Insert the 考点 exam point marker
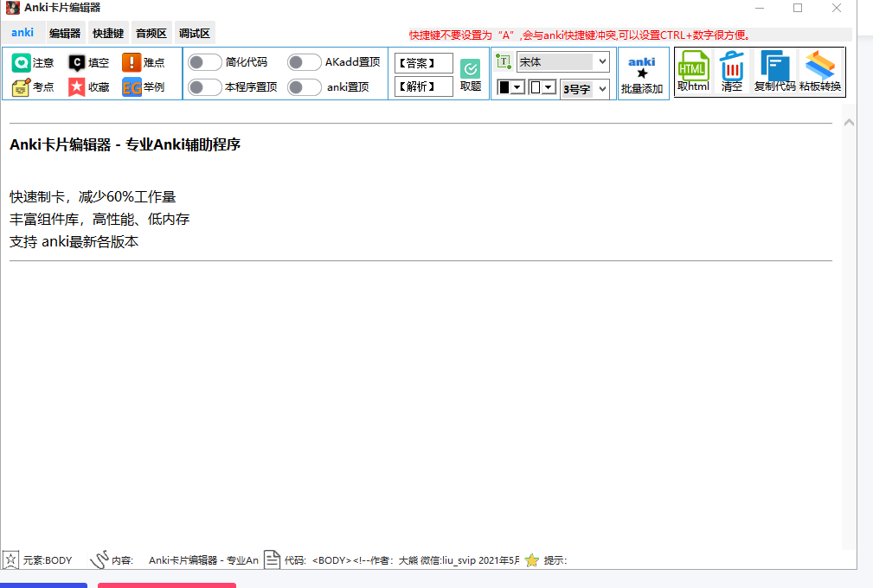The height and width of the screenshot is (588, 873). coord(32,87)
